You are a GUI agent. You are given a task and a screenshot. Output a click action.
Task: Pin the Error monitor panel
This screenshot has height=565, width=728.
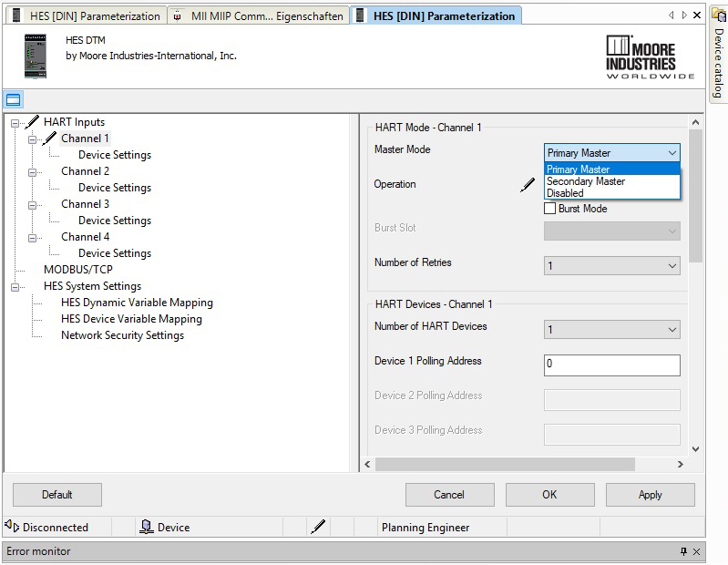[x=683, y=551]
